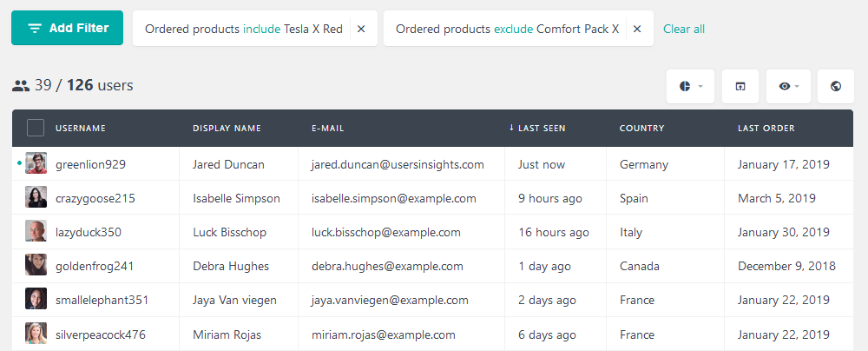The image size is (868, 351).
Task: Click smallelephant351's avatar image
Action: pyautogui.click(x=36, y=299)
